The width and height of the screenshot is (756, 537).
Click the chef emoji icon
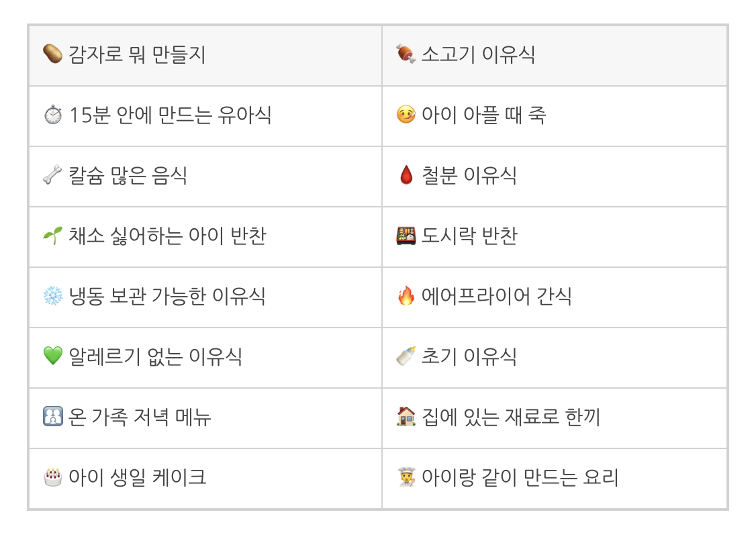point(406,477)
